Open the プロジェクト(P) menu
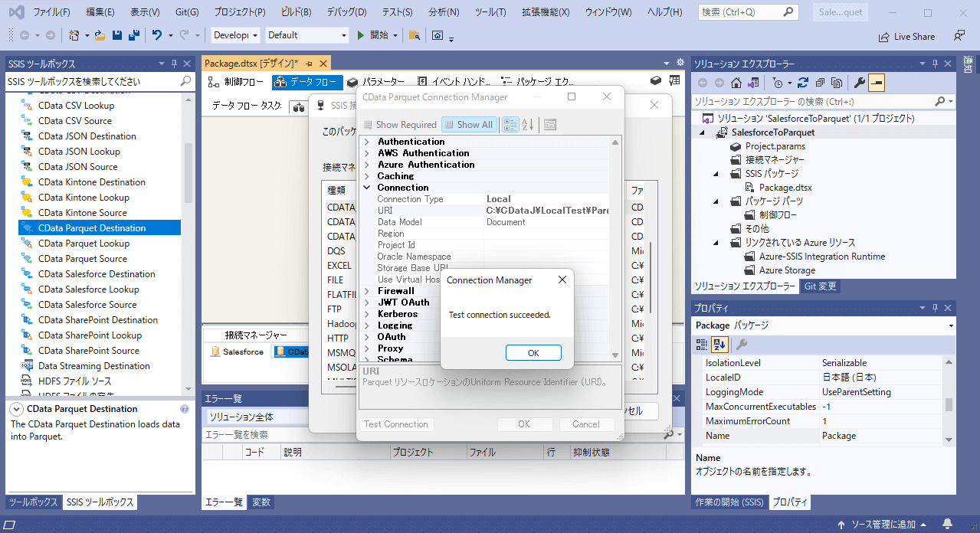Viewport: 980px width, 533px height. (240, 12)
